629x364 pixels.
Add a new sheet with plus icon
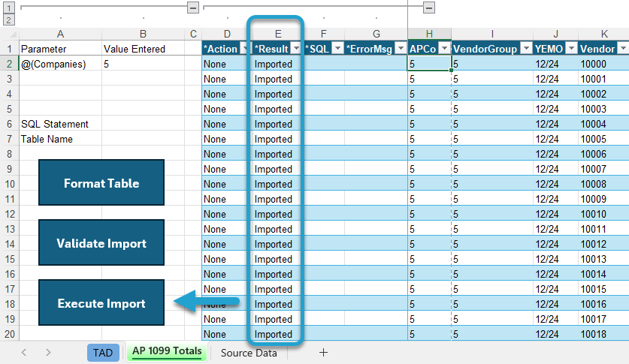(323, 353)
